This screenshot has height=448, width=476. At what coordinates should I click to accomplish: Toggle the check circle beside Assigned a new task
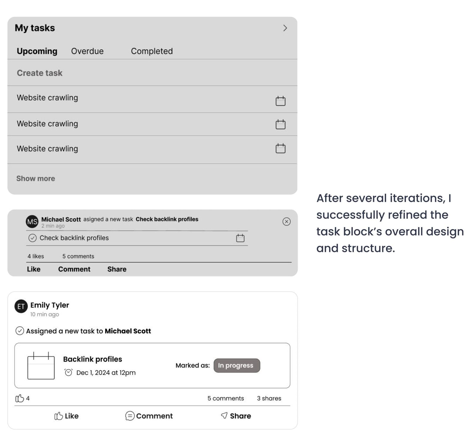click(20, 331)
